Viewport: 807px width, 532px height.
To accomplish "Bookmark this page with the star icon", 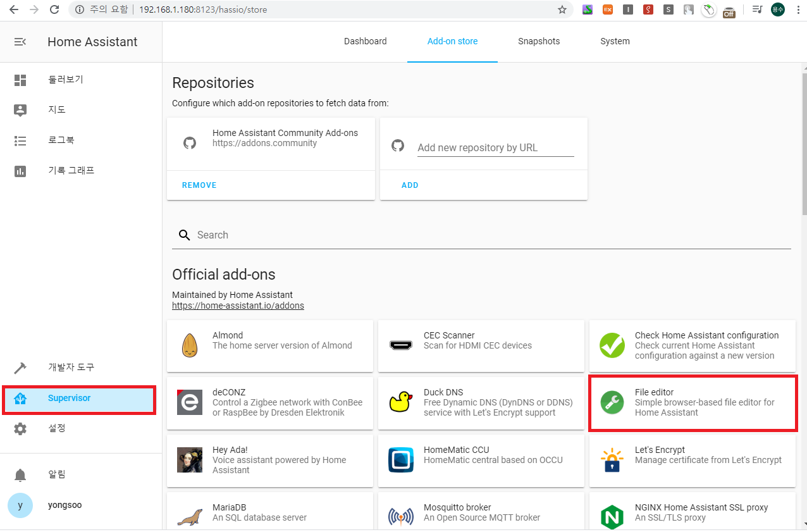I will pyautogui.click(x=562, y=9).
